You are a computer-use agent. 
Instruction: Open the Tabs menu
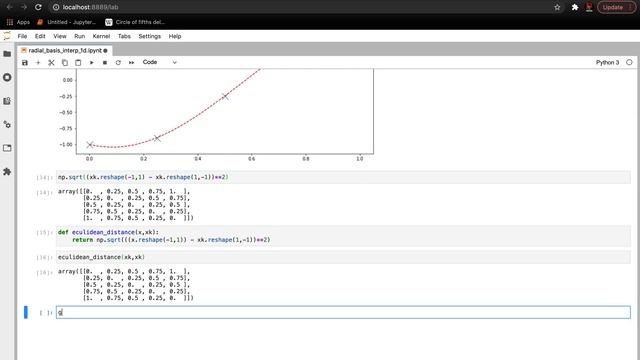[x=124, y=36]
